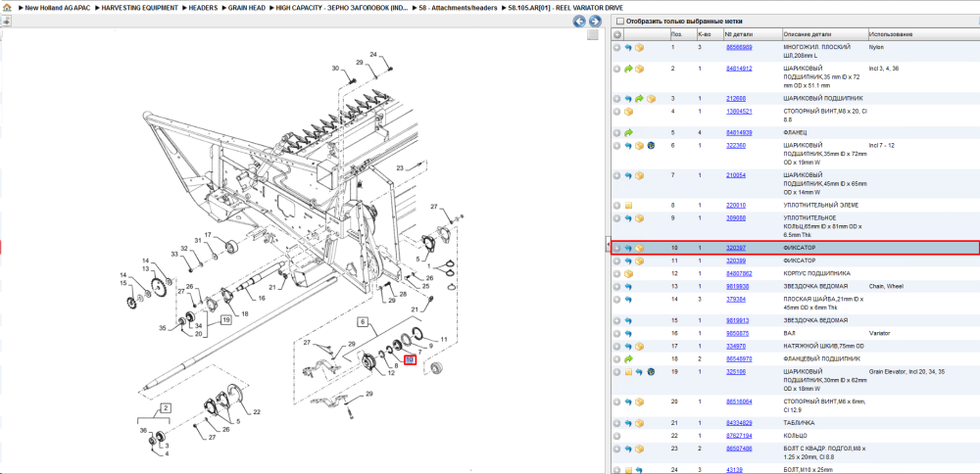The image size is (980, 474).
Task: Open part number link 322360
Action: tap(736, 146)
